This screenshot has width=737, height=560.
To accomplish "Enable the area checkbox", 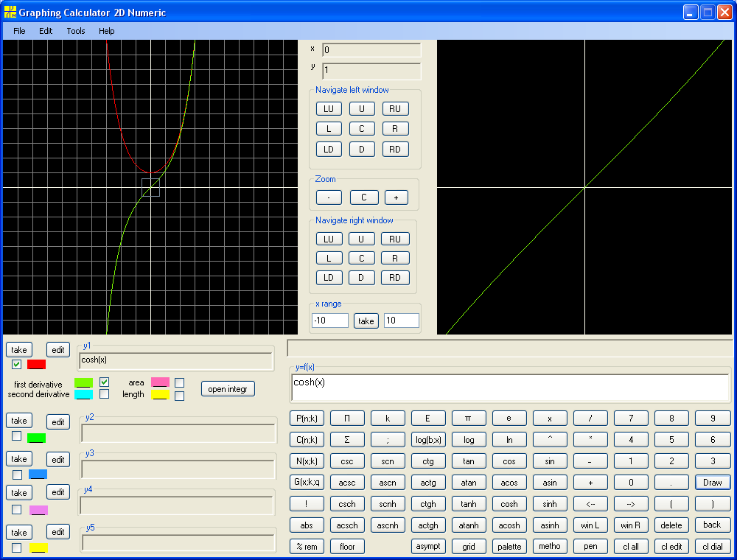I will pos(179,382).
